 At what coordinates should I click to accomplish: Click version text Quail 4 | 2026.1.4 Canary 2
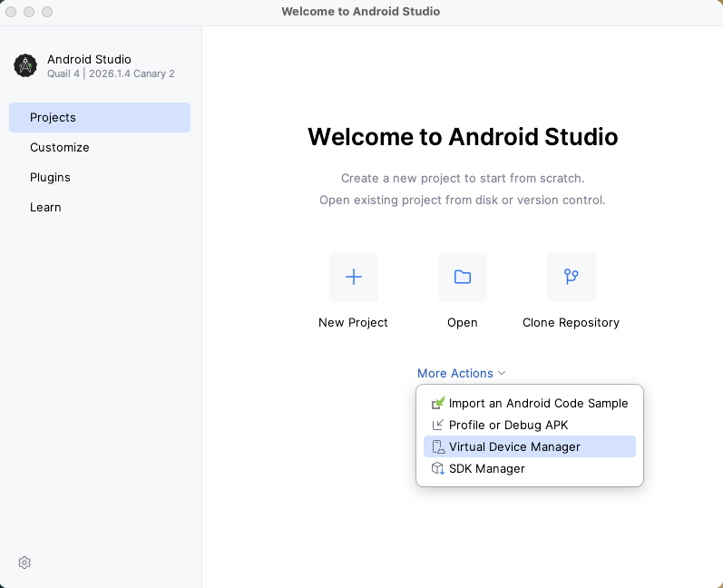pos(111,73)
